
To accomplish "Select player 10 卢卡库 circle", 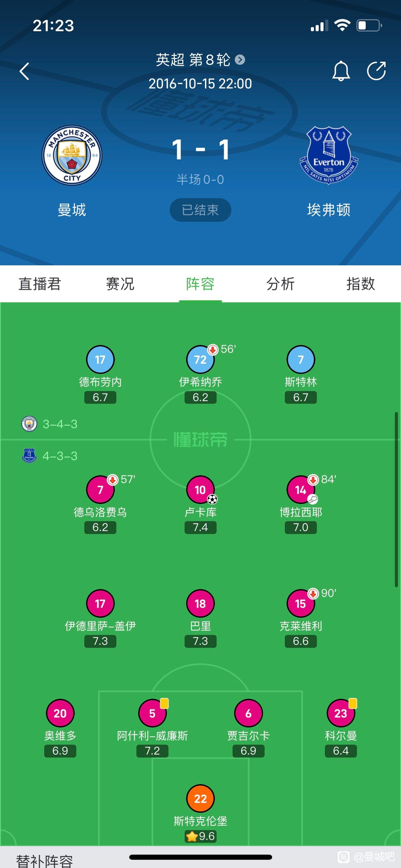I will click(x=200, y=490).
